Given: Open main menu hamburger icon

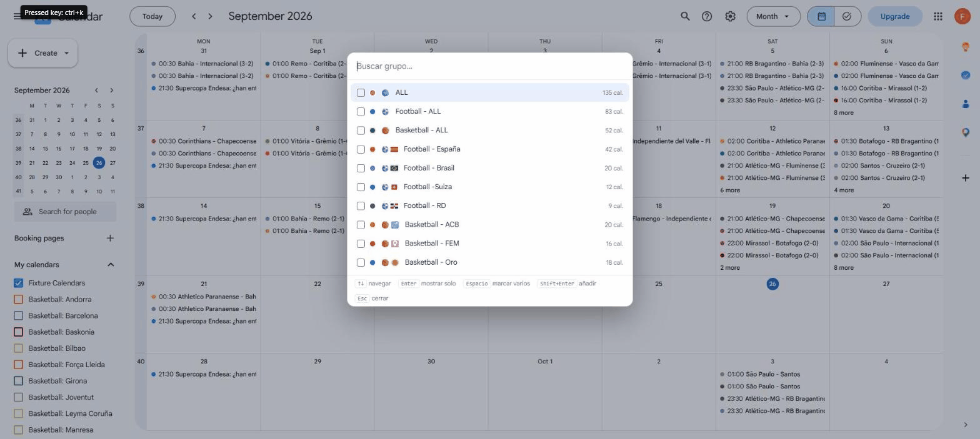Looking at the screenshot, I should (x=17, y=16).
